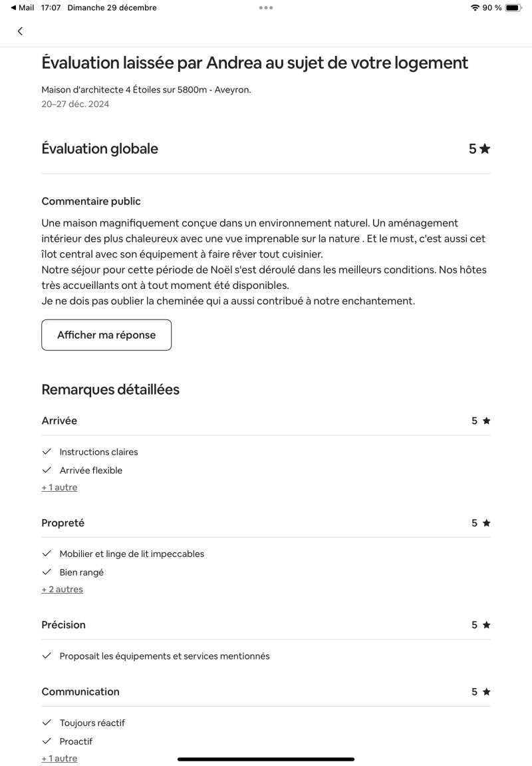Tap the Bien rangé checkmark
This screenshot has width=532, height=766.
(47, 572)
